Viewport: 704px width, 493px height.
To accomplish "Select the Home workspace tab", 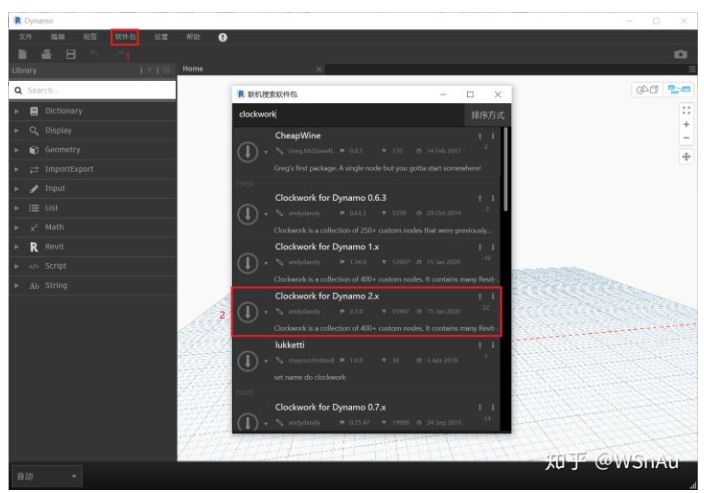I will coord(193,69).
